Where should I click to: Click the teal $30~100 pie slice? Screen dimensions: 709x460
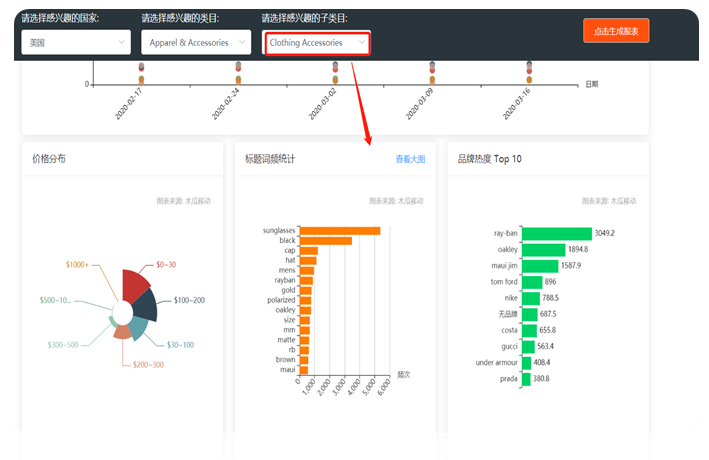click(x=139, y=328)
